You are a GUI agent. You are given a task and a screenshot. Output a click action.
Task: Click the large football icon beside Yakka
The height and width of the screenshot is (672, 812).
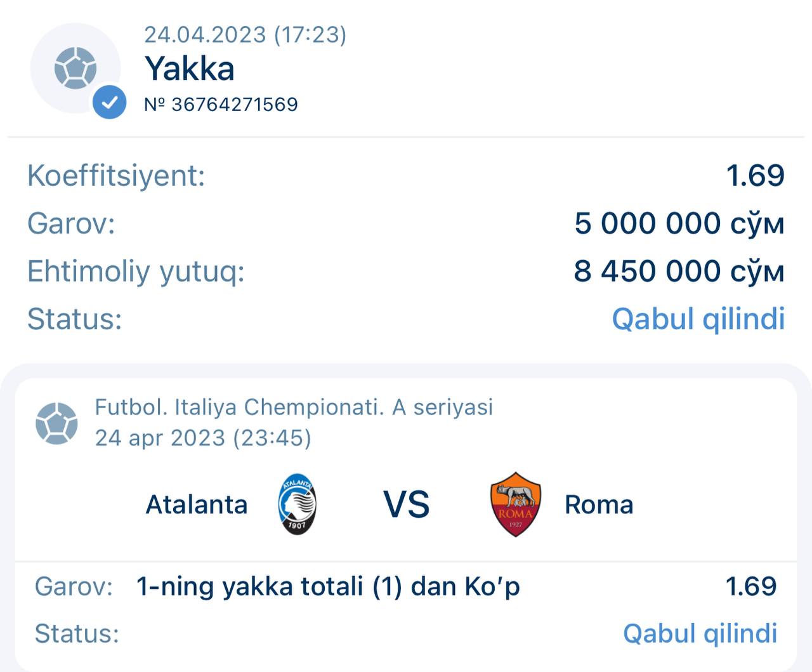point(75,67)
